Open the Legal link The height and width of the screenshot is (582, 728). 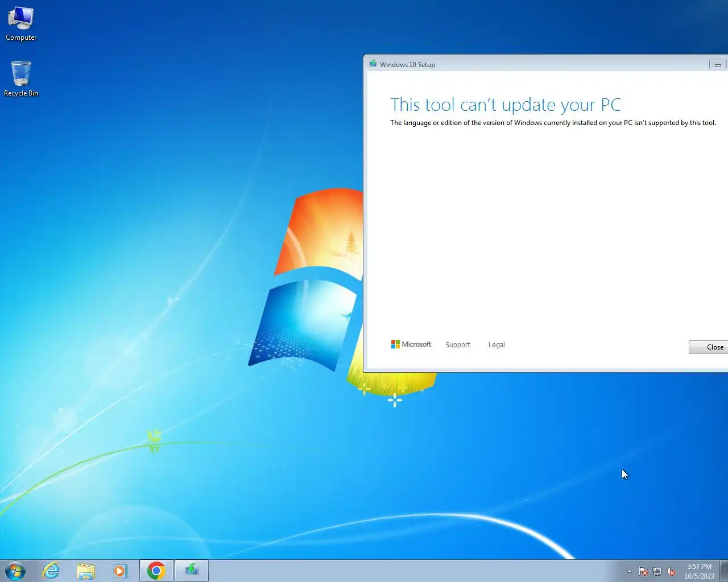(497, 345)
